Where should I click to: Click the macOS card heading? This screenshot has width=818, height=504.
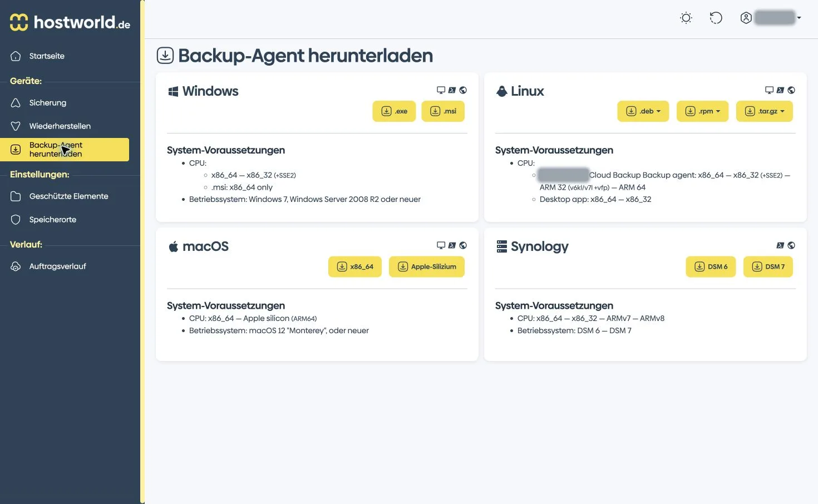[x=198, y=246]
